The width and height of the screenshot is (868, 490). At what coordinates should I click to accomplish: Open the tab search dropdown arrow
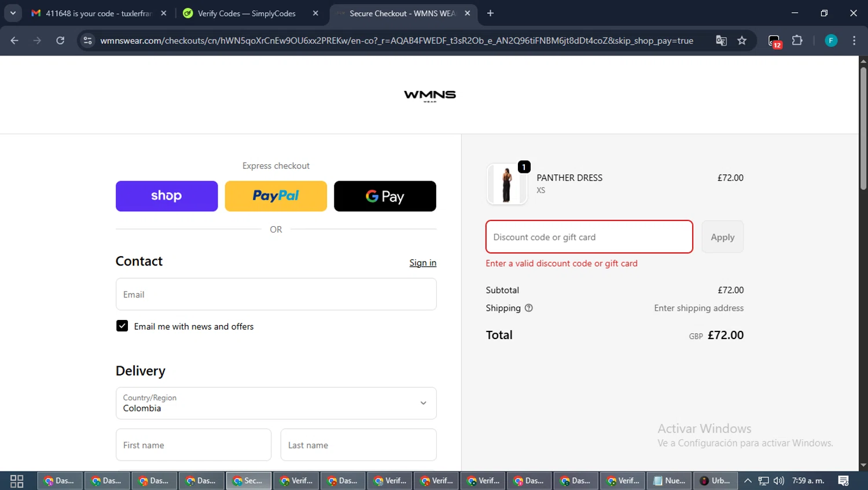pos(13,13)
